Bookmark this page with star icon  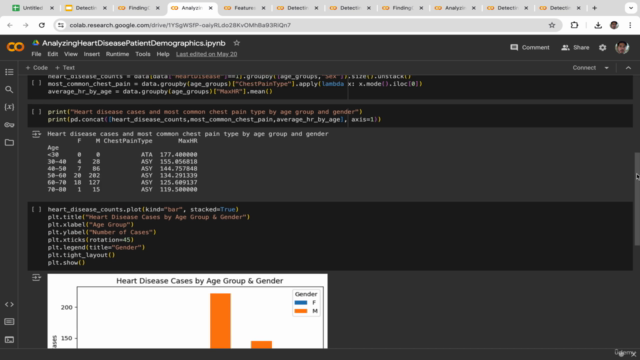click(x=552, y=25)
